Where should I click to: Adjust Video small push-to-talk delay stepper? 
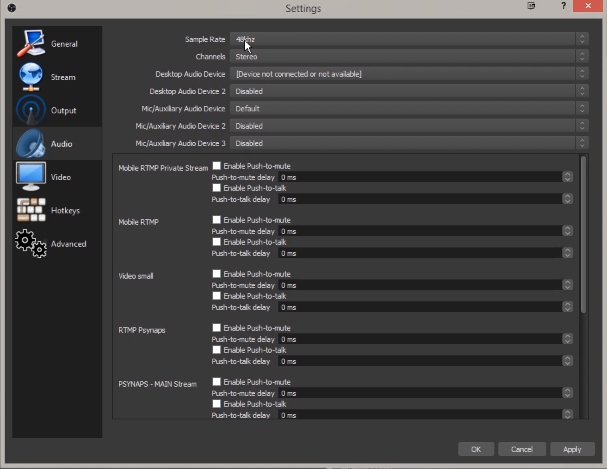point(568,307)
